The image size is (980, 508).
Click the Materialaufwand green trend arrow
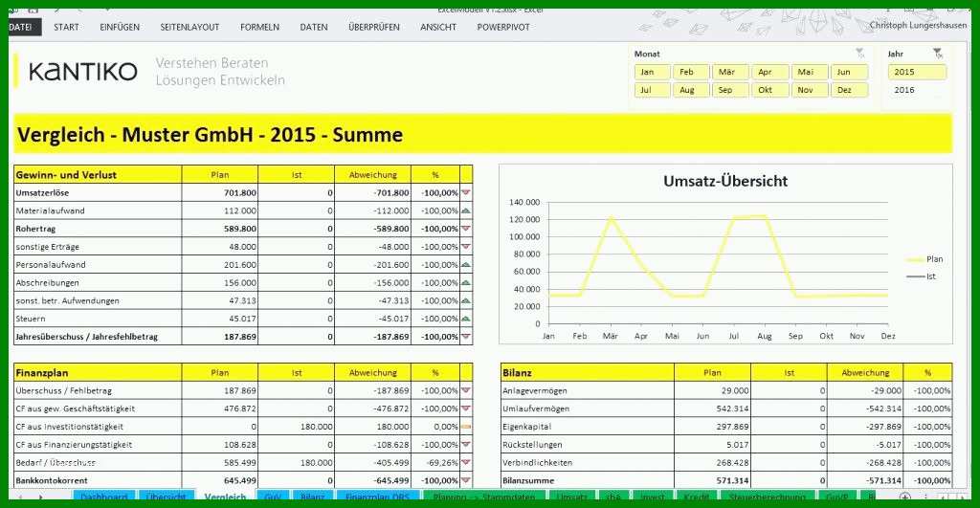coord(466,210)
